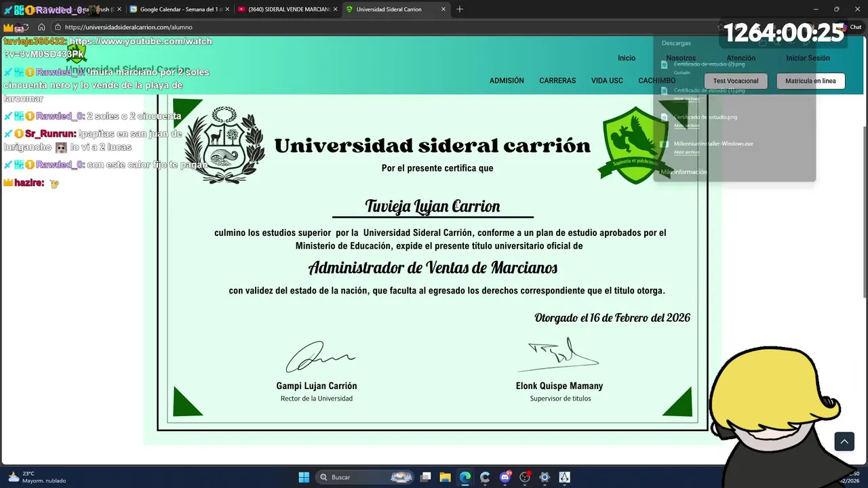
Task: Click the Sr_Runrun chat message
Action: click(x=93, y=140)
